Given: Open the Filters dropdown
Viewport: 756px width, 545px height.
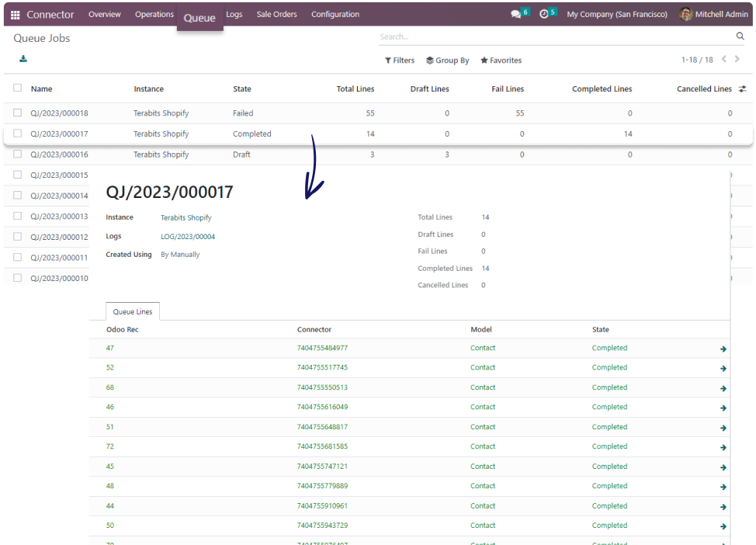Looking at the screenshot, I should pyautogui.click(x=400, y=61).
